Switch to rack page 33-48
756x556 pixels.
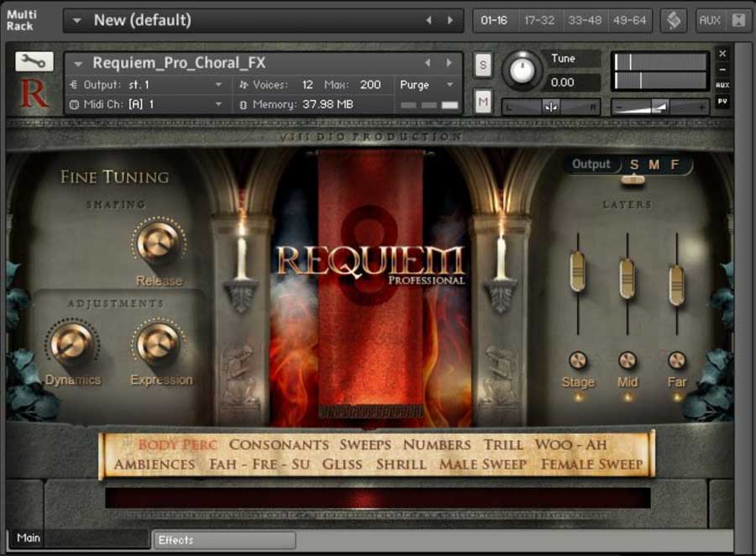click(585, 21)
